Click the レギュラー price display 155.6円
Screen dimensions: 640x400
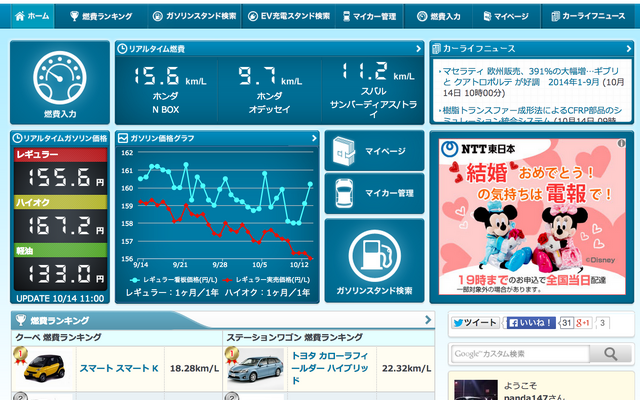click(x=60, y=178)
